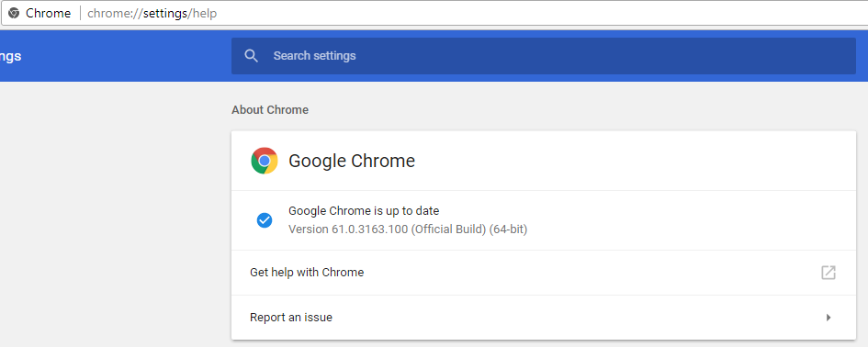Click the Chrome site info icon in address bar
868x347 pixels.
[14, 13]
